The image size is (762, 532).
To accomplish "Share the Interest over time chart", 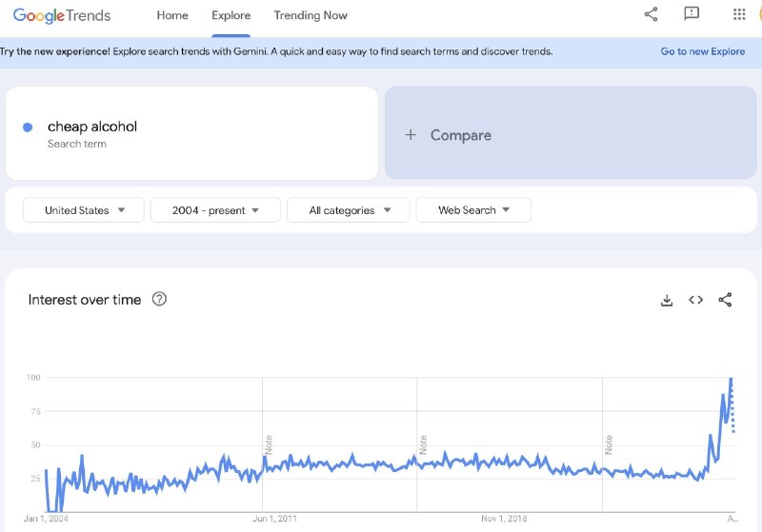I will (725, 300).
